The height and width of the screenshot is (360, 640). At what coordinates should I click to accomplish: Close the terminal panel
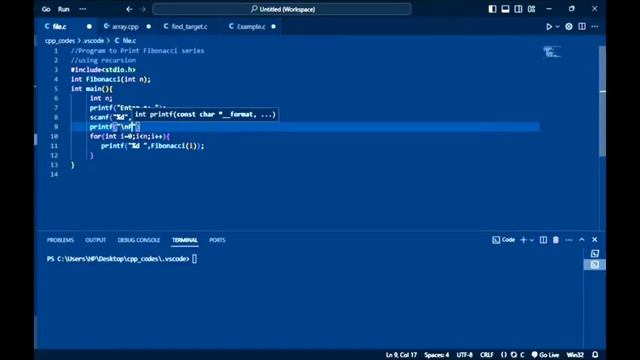pos(595,240)
